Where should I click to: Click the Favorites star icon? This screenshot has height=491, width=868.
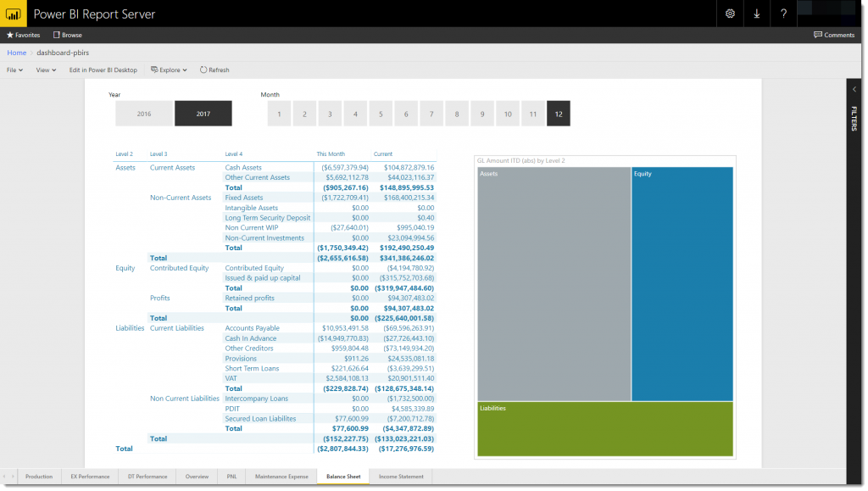(x=10, y=36)
